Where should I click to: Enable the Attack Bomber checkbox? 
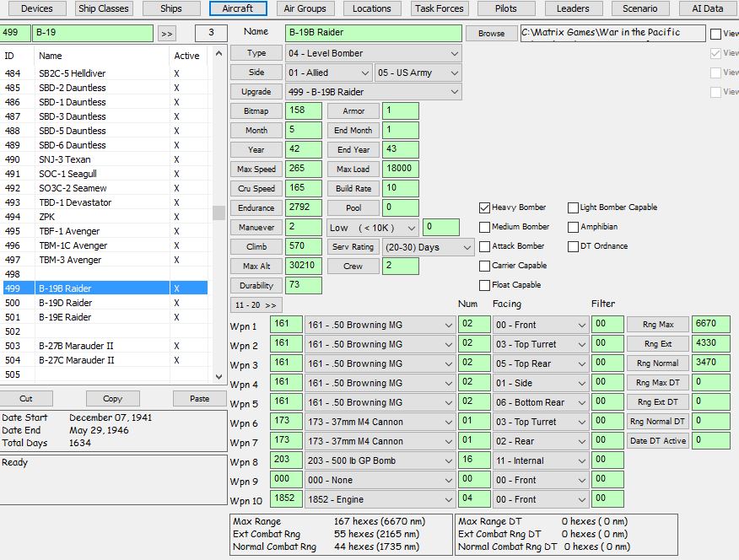(484, 246)
